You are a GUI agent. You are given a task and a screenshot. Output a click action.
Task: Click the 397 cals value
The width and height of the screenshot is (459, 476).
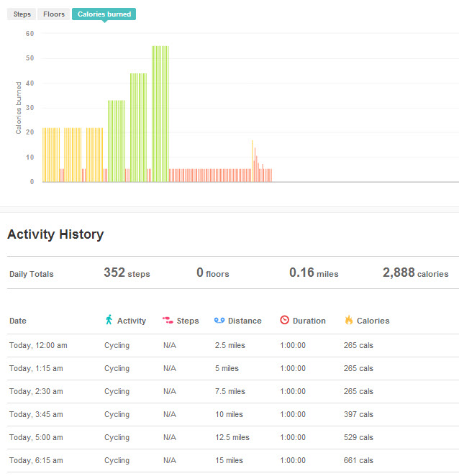[358, 415]
